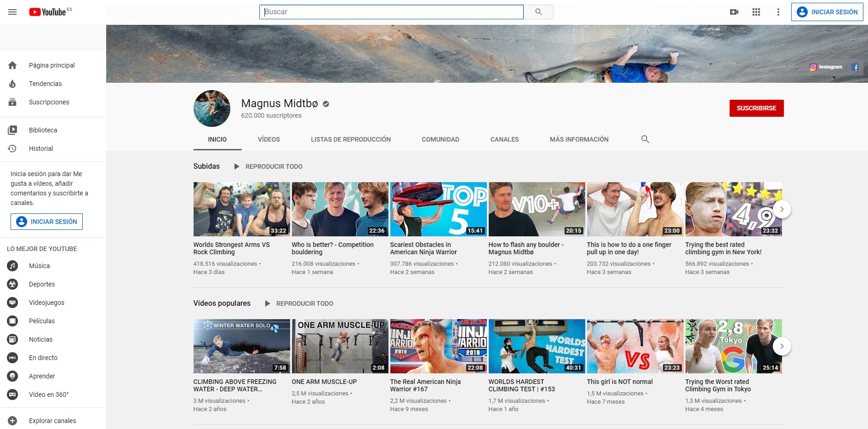Click title Trying the Worst rated Climbing Gym

718,385
